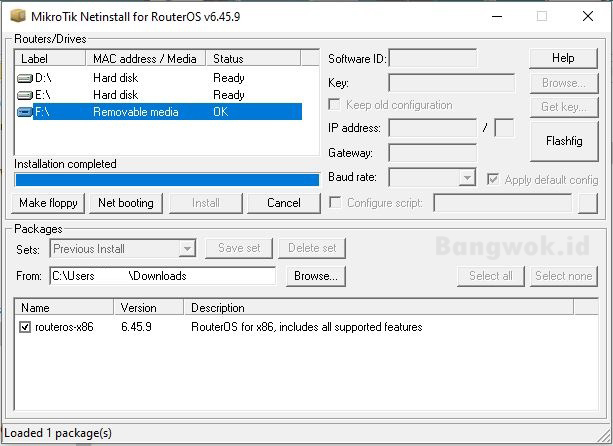613x446 pixels.
Task: Open the Baud rate dropdown
Action: pyautogui.click(x=467, y=178)
